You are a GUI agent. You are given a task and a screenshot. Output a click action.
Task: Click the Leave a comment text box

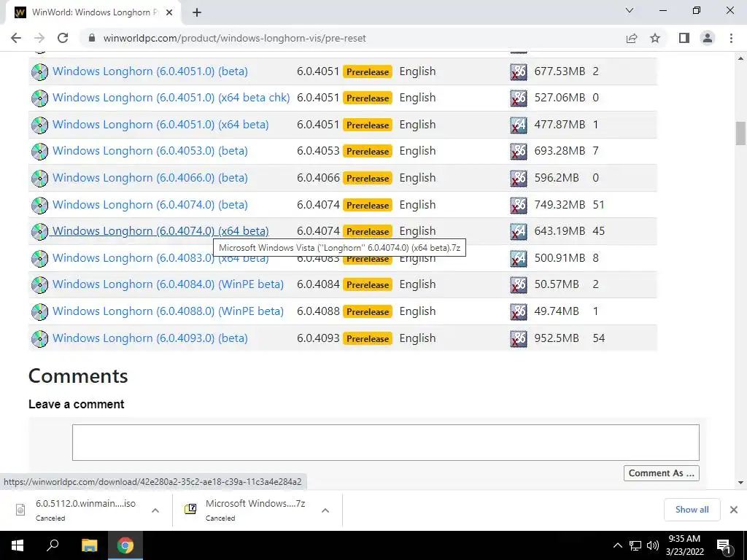pyautogui.click(x=385, y=443)
